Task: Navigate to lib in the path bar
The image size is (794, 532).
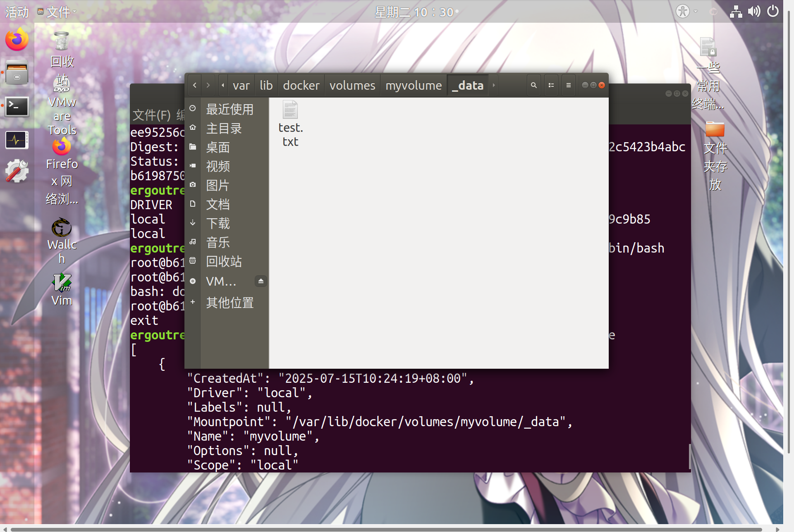Action: [x=266, y=85]
